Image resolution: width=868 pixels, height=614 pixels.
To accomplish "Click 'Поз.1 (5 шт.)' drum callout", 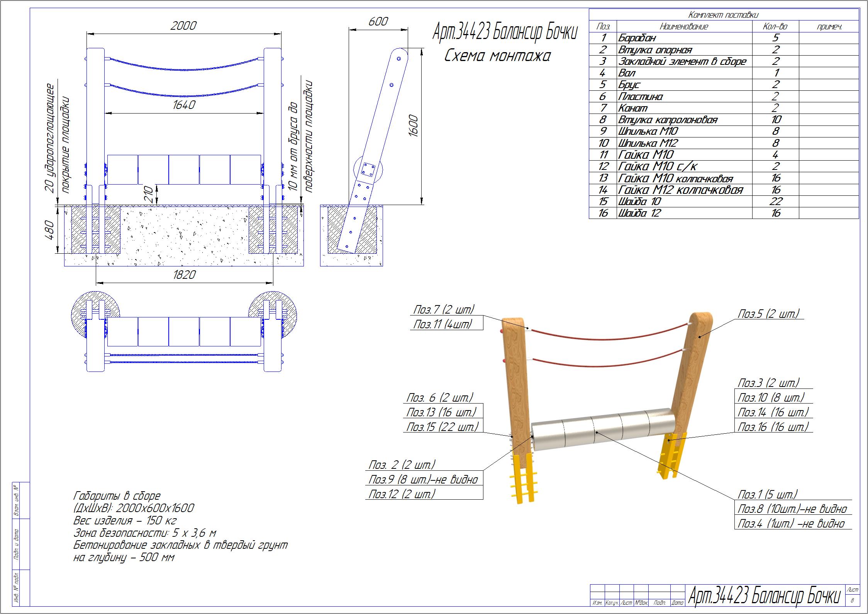I will [768, 494].
